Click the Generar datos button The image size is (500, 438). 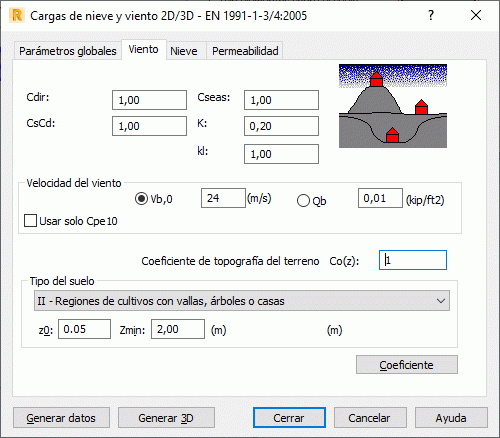pos(61,418)
